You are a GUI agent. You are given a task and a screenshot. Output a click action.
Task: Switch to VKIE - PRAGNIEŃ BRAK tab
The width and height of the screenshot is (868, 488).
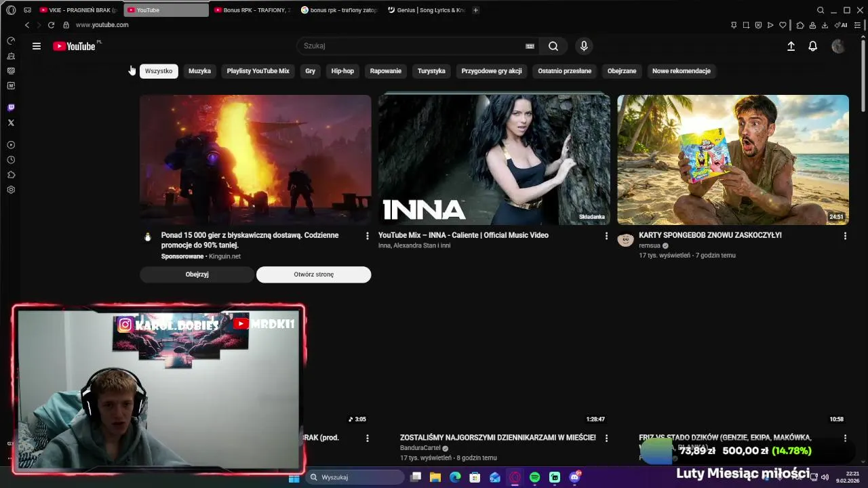point(79,10)
